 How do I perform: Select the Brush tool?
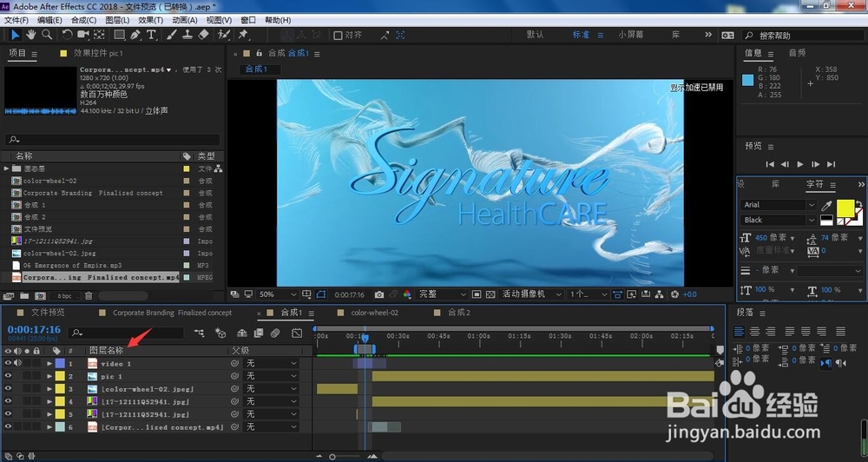[172, 35]
